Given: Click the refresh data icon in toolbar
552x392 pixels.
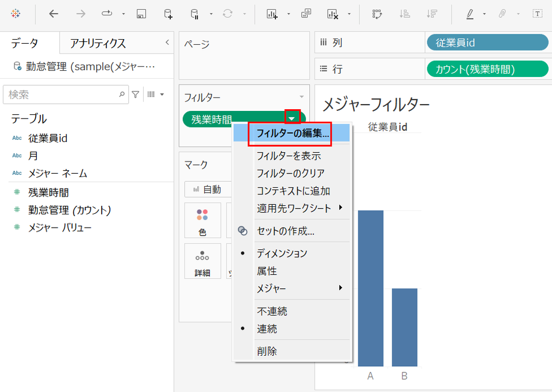Looking at the screenshot, I should (228, 14).
